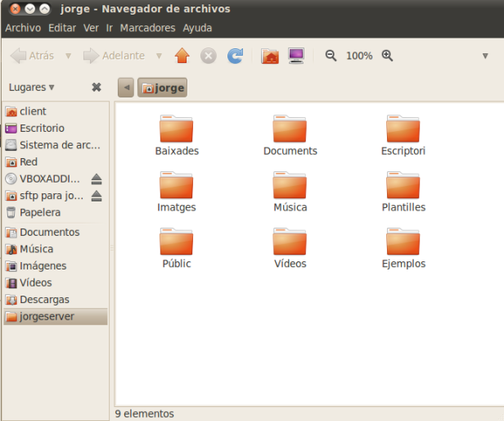Open the Ir menu

[110, 28]
